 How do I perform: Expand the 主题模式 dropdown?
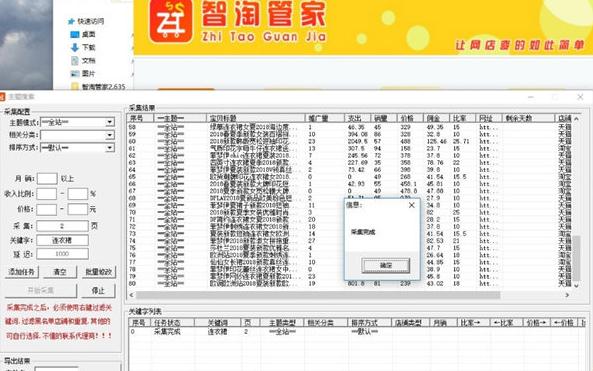110,122
